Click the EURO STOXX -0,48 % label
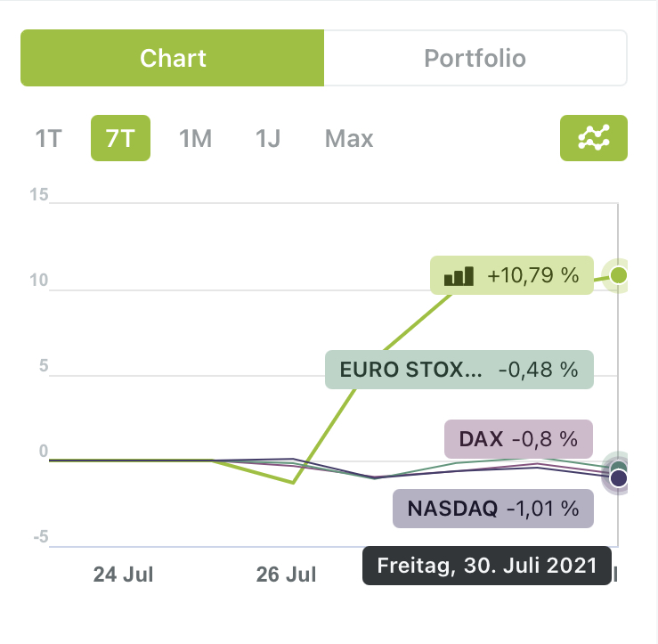The image size is (658, 644). [459, 370]
